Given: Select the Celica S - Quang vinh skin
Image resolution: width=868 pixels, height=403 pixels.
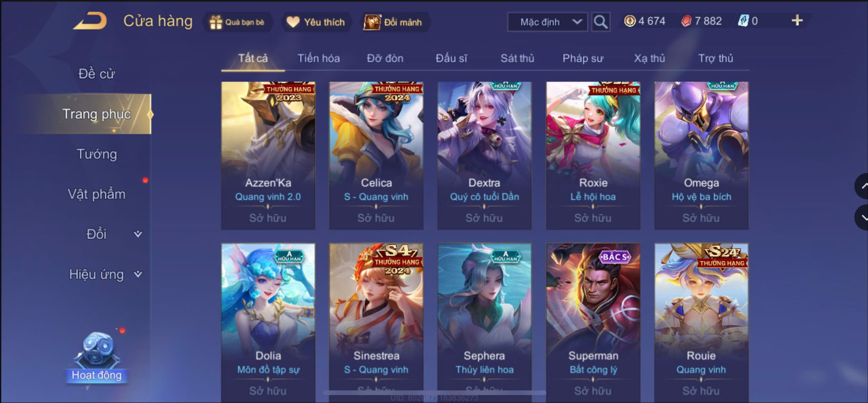Looking at the screenshot, I should 376,155.
